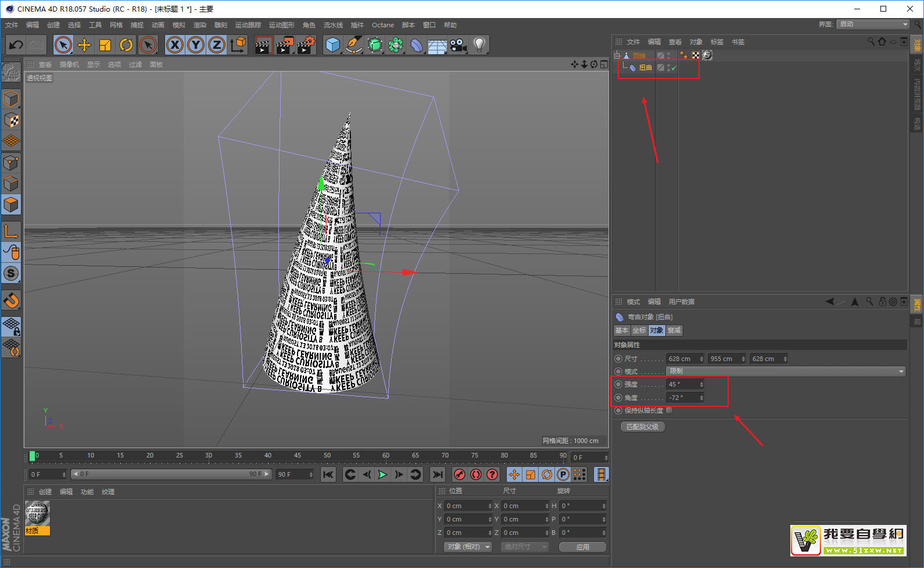Switch to Texture mode checkerboard cube
This screenshot has width=924, height=568.
point(11,120)
